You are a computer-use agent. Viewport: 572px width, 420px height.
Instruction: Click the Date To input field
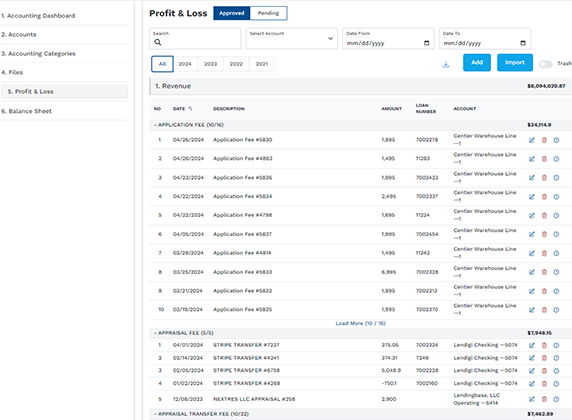[485, 38]
